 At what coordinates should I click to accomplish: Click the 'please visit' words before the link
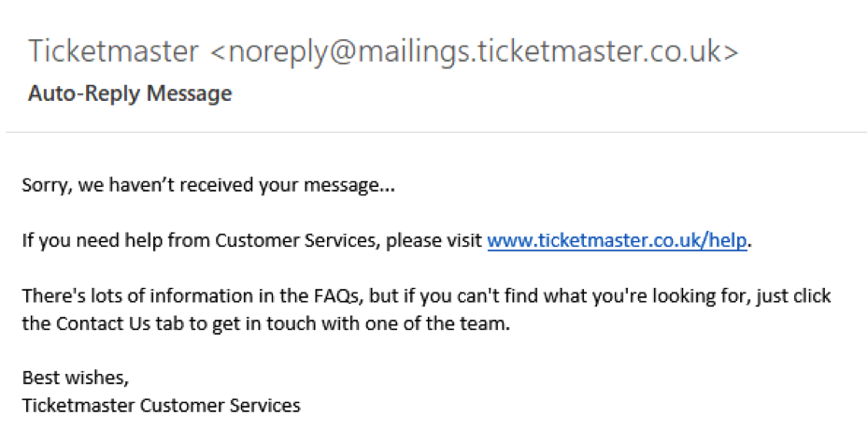[434, 241]
